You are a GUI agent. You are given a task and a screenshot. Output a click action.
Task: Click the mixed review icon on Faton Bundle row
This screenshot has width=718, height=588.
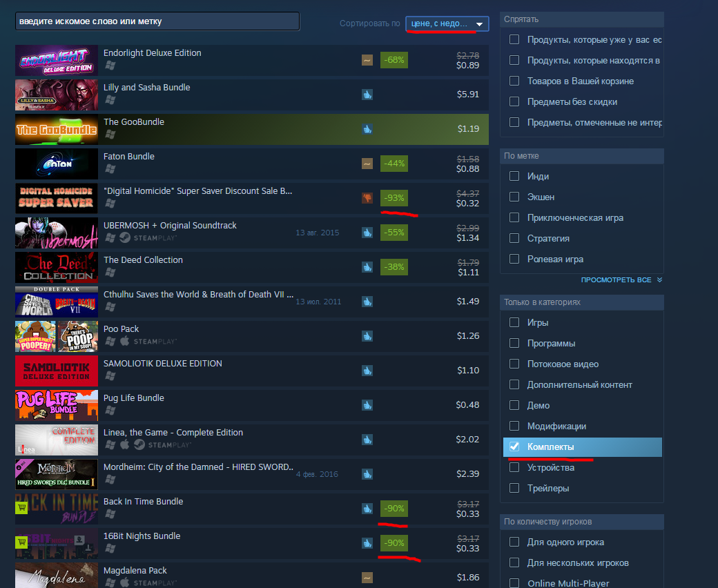(x=367, y=164)
